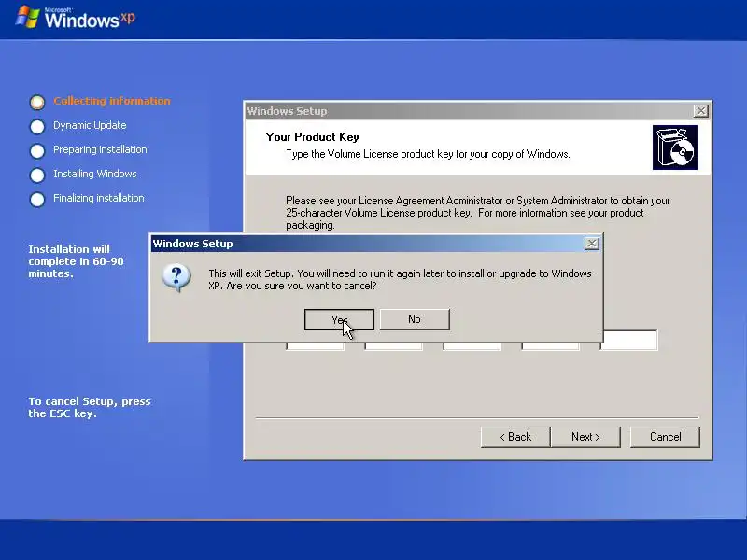Focus the second product key field
Viewport: 747px width, 560px height.
pos(393,346)
